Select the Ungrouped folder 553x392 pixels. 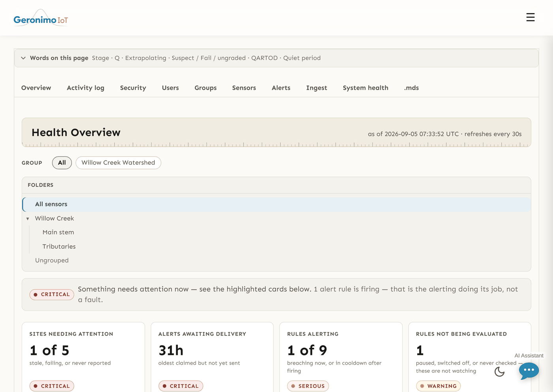[x=52, y=260]
